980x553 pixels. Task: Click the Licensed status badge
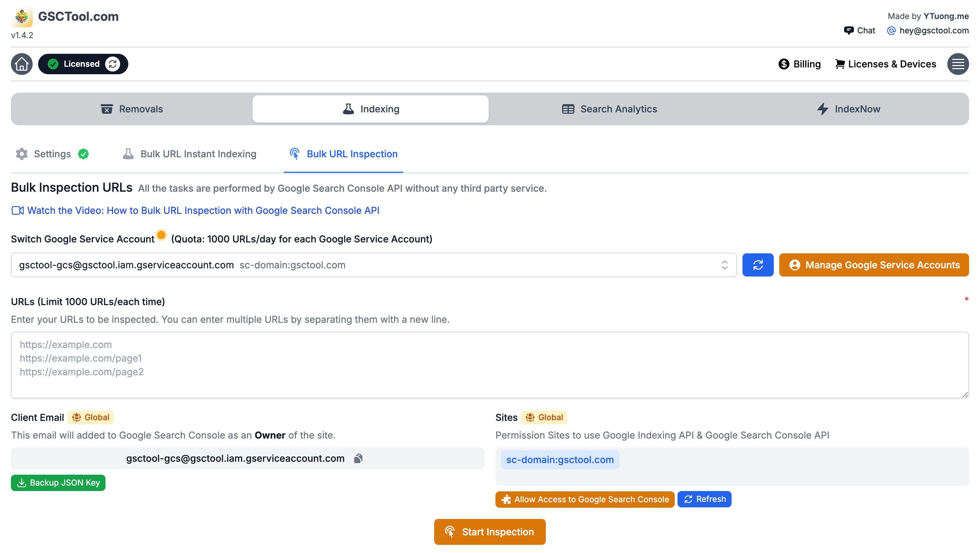click(83, 64)
